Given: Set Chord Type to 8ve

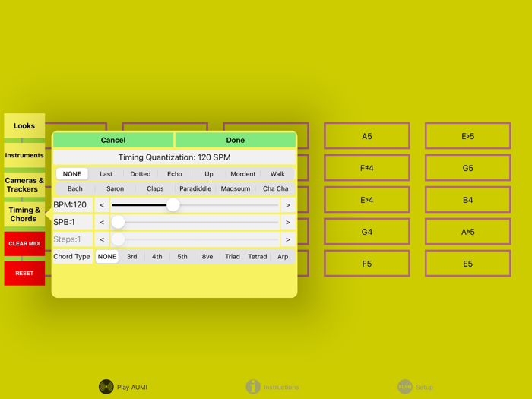Looking at the screenshot, I should (207, 257).
